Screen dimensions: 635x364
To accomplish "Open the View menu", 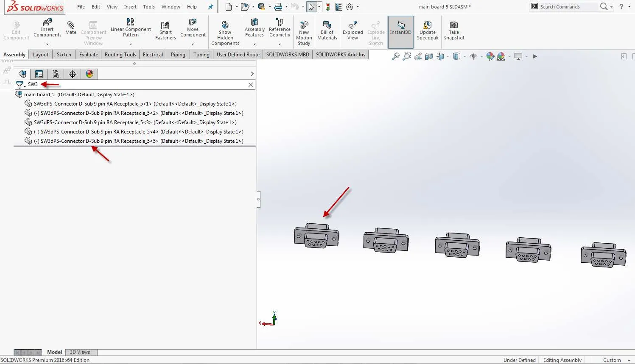I will pyautogui.click(x=112, y=7).
